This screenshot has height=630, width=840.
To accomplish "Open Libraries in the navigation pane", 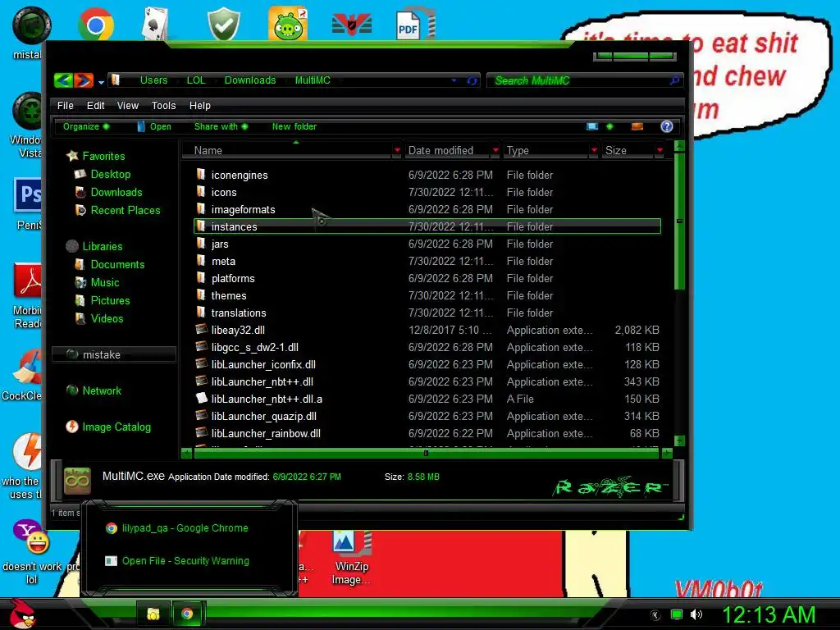I will pos(103,246).
